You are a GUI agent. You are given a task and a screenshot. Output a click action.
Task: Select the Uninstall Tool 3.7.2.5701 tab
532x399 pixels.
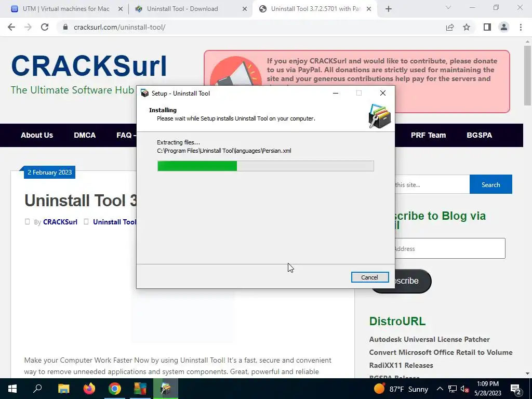point(315,9)
